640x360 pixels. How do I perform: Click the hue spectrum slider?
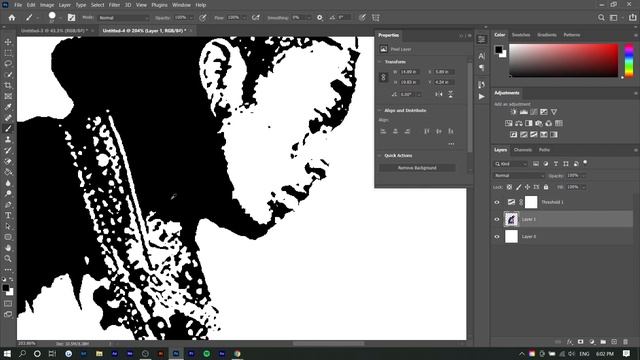[629, 60]
